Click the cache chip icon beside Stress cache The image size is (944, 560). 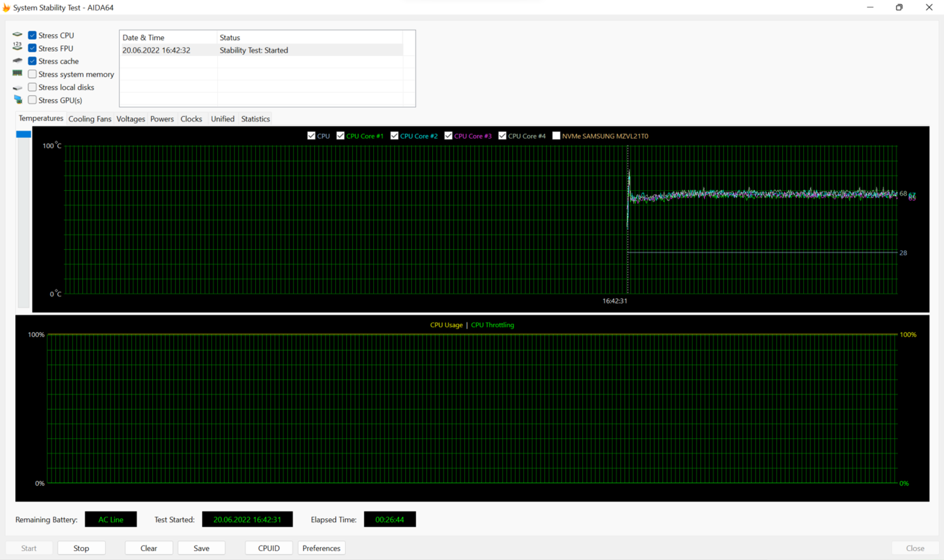(x=17, y=61)
